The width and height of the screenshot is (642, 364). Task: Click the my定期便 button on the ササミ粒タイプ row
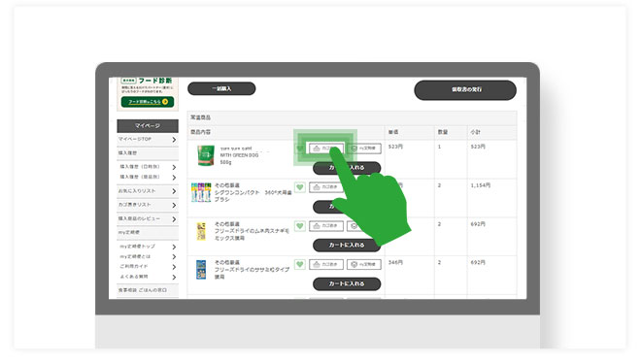point(364,264)
